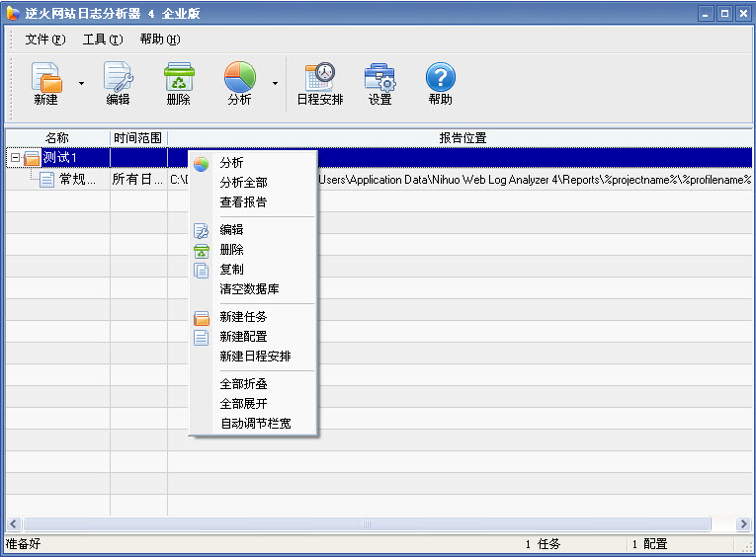Choose 清空数据库 in the context menu
Image resolution: width=756 pixels, height=557 pixels.
coord(249,289)
